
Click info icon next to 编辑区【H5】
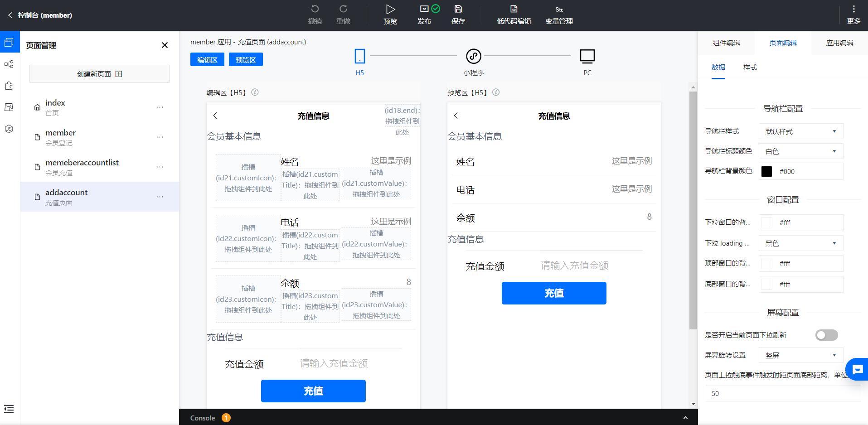point(255,92)
